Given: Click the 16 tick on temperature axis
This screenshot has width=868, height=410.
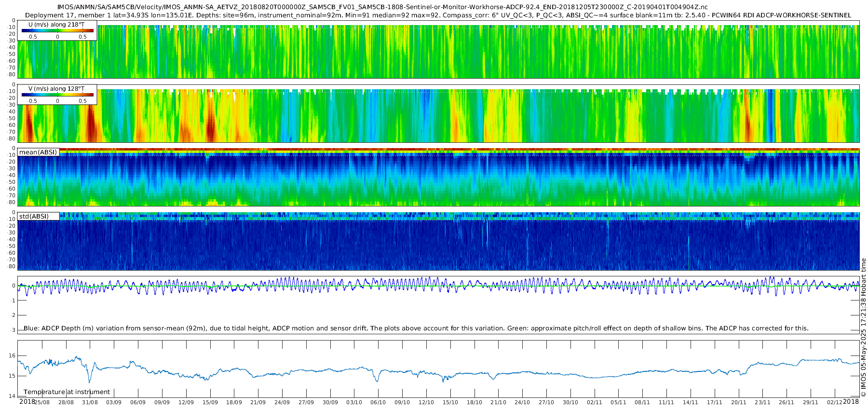Looking at the screenshot, I should coord(12,355).
